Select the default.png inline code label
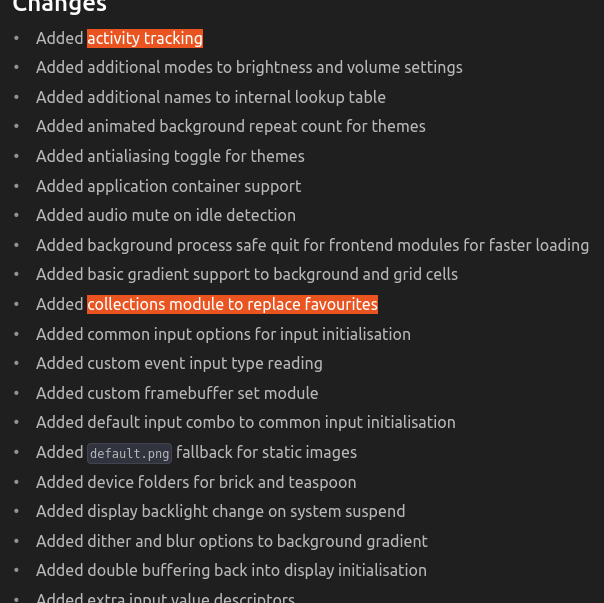Screen dimensions: 604x603 [129, 454]
